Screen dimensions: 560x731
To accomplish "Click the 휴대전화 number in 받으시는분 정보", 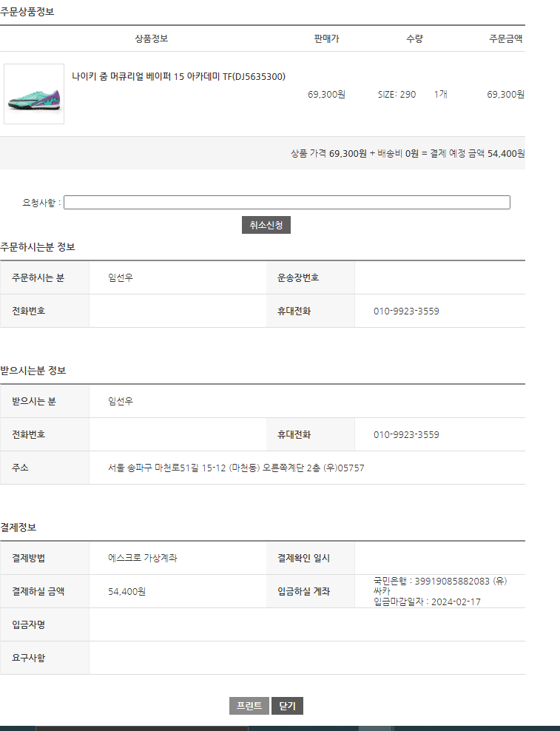I will (406, 434).
